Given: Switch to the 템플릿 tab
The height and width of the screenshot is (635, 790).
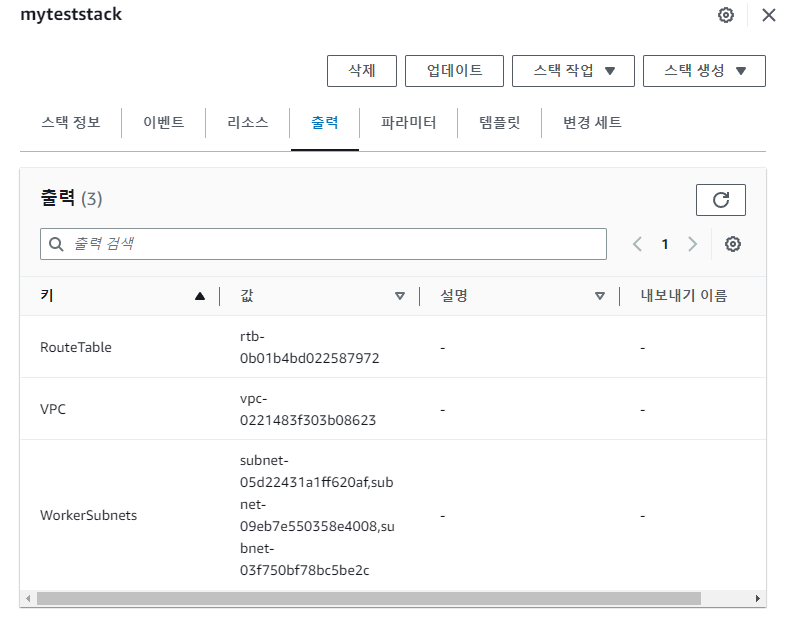Looking at the screenshot, I should [499, 122].
